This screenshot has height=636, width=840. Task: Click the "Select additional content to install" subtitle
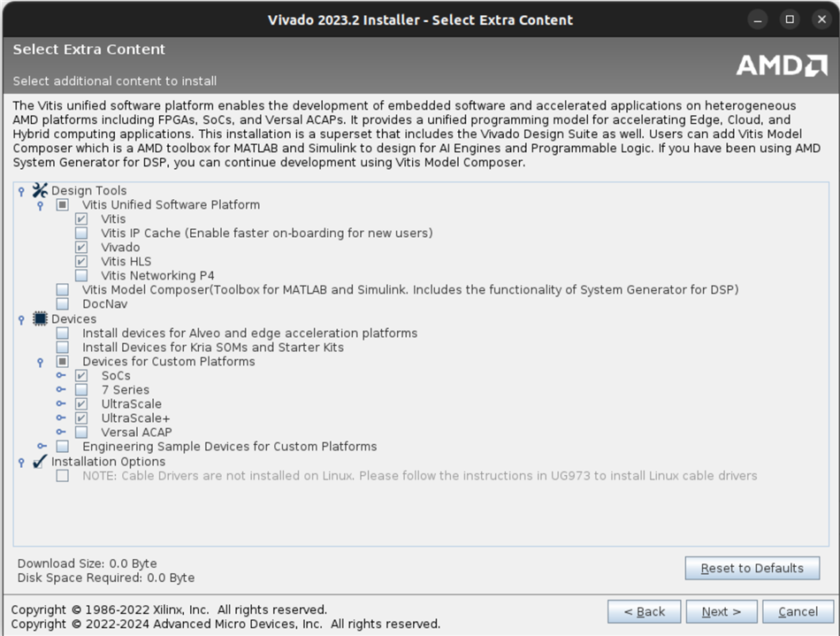click(x=115, y=80)
